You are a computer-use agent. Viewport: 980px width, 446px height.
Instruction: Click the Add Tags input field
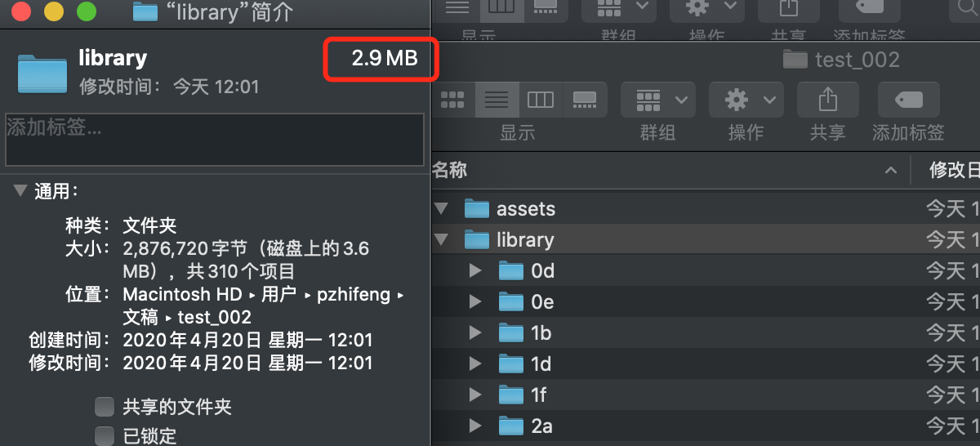pos(215,140)
